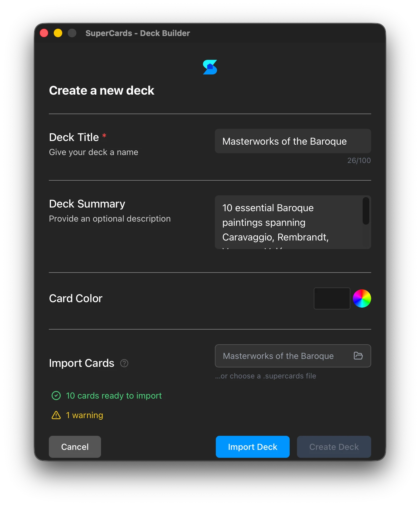
Task: Click 'Provide an optional description' text
Action: tap(110, 219)
